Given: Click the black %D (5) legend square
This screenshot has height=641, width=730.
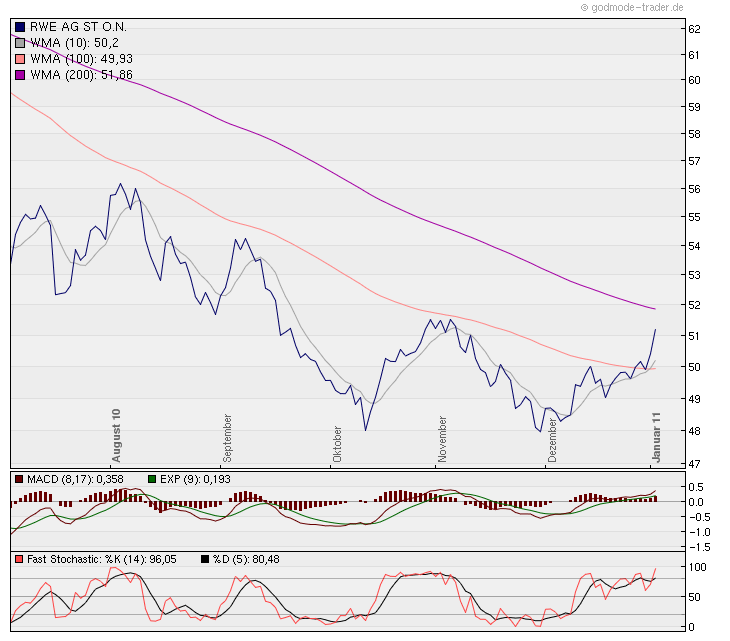Looking at the screenshot, I should tap(206, 559).
